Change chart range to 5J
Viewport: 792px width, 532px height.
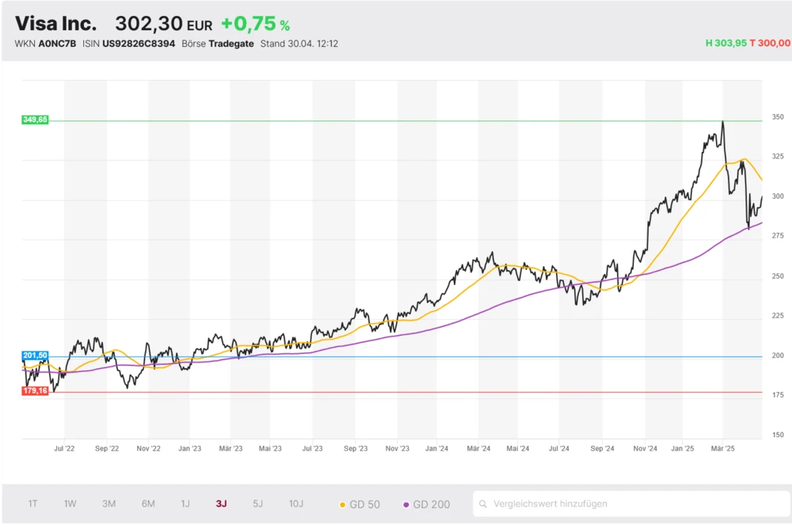click(258, 503)
